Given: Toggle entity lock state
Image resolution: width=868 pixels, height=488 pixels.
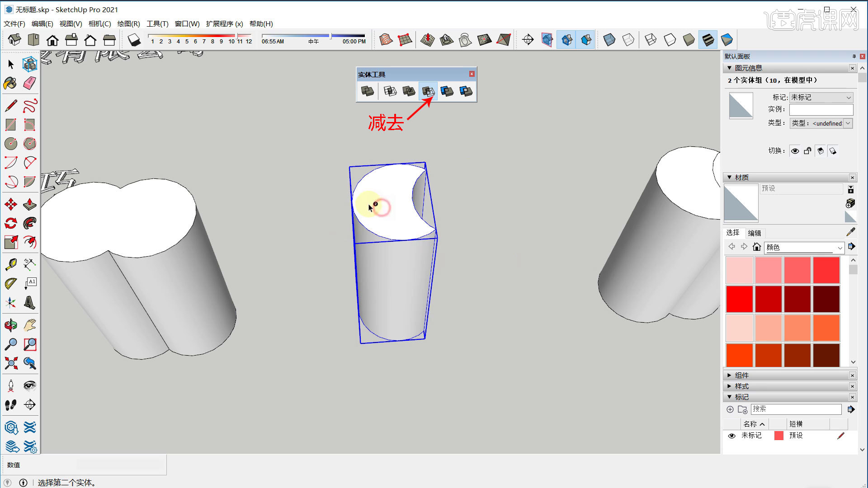Looking at the screenshot, I should tap(807, 151).
